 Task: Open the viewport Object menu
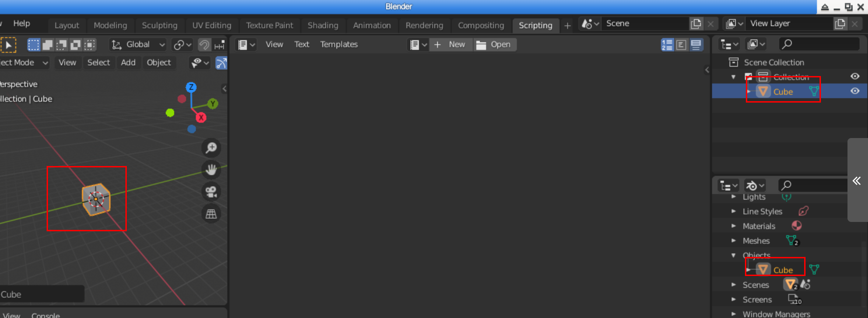pos(158,62)
